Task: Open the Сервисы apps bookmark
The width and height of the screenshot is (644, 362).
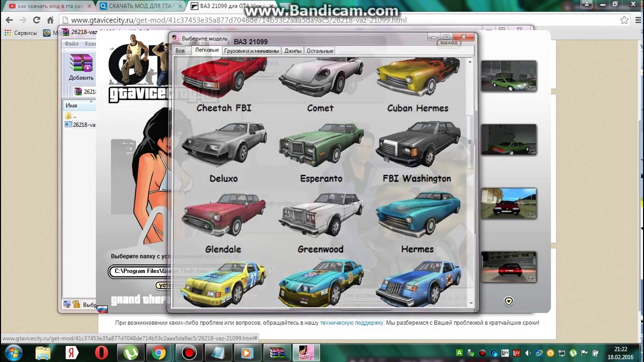Action: [21, 33]
